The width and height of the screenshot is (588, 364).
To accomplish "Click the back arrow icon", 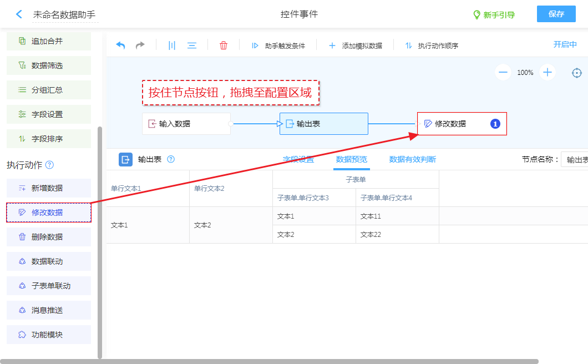I will pos(19,14).
